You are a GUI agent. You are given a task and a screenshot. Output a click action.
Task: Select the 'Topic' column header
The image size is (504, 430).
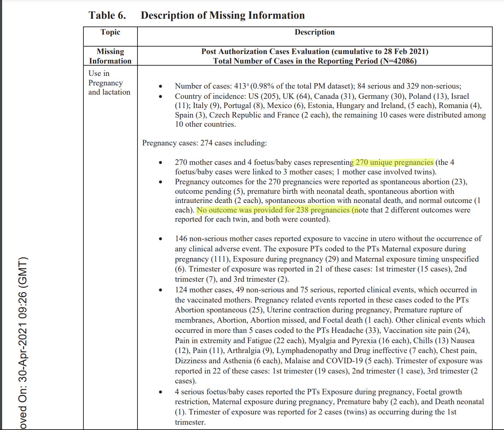[x=110, y=32]
